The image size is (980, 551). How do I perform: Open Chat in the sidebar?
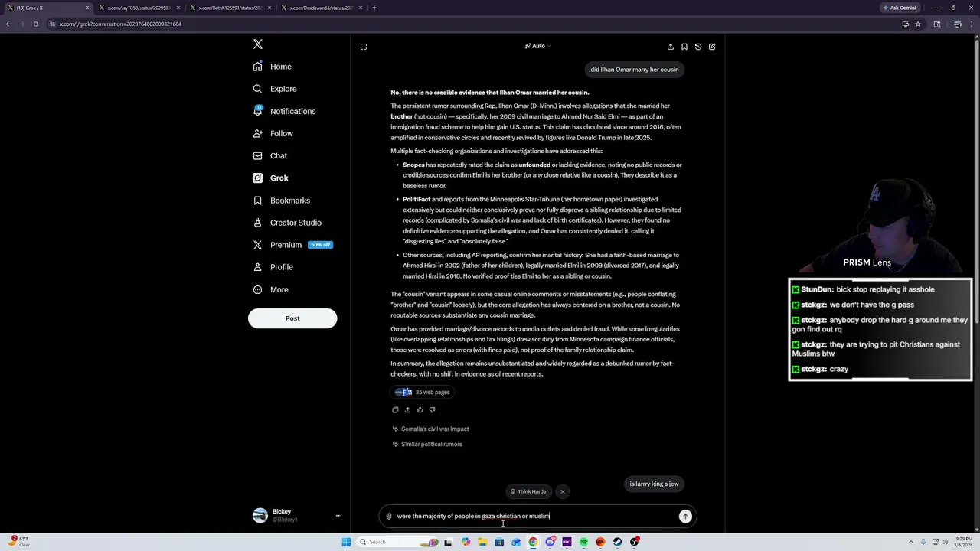click(x=270, y=155)
